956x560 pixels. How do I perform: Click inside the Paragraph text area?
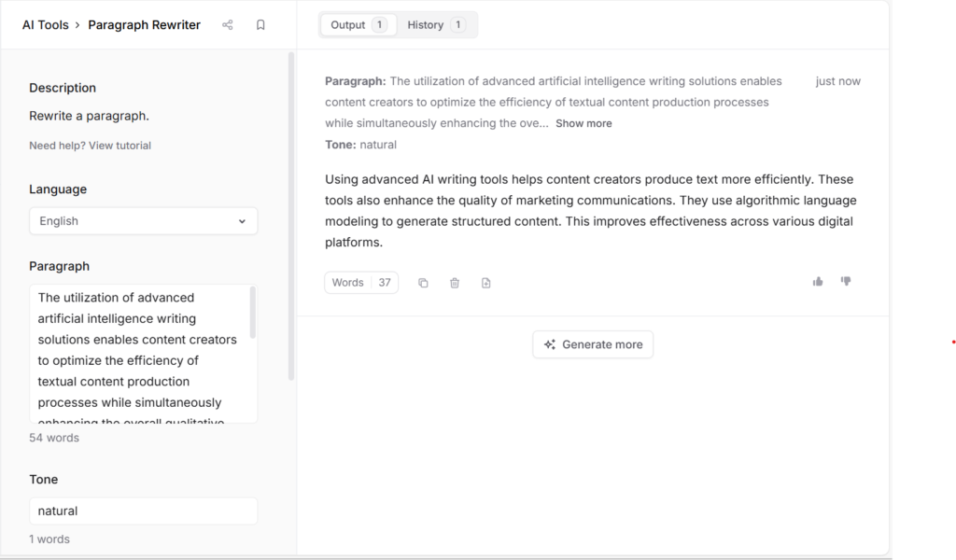pyautogui.click(x=140, y=355)
